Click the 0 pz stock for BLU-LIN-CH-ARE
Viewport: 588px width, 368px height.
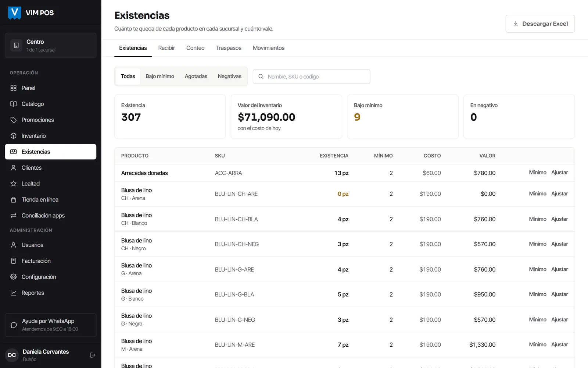343,194
